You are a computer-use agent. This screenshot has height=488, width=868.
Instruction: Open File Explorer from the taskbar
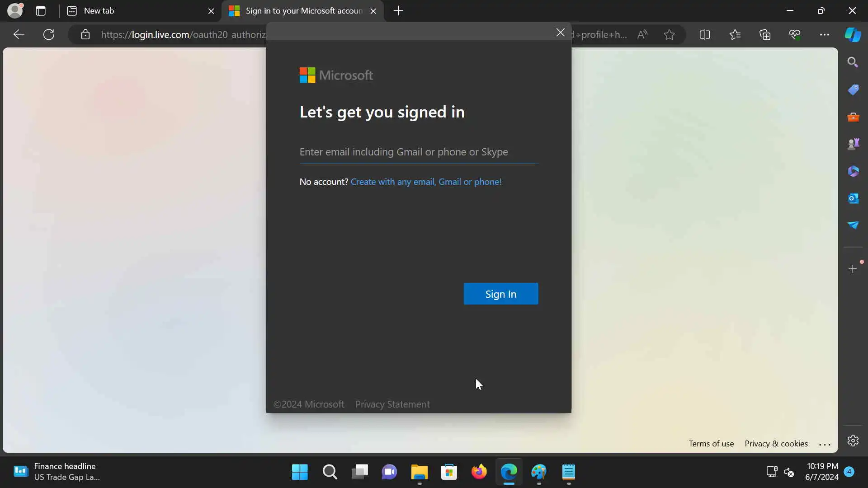419,473
